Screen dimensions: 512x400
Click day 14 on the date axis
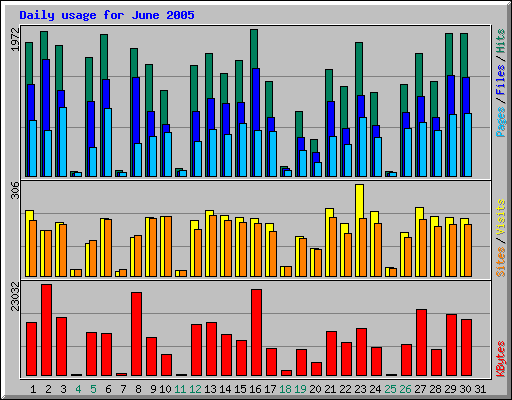click(x=225, y=389)
